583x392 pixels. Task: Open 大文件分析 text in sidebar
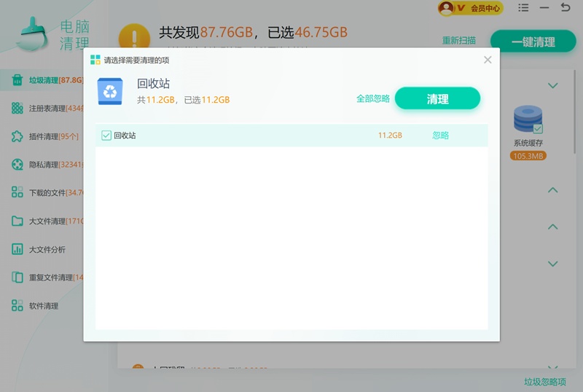click(x=47, y=250)
